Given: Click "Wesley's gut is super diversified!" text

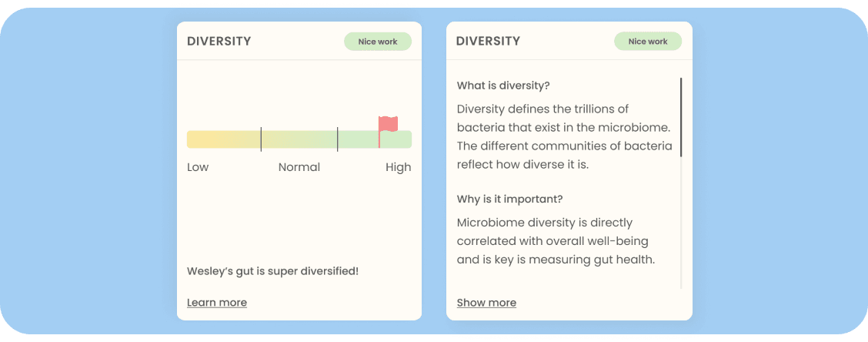Looking at the screenshot, I should [272, 271].
